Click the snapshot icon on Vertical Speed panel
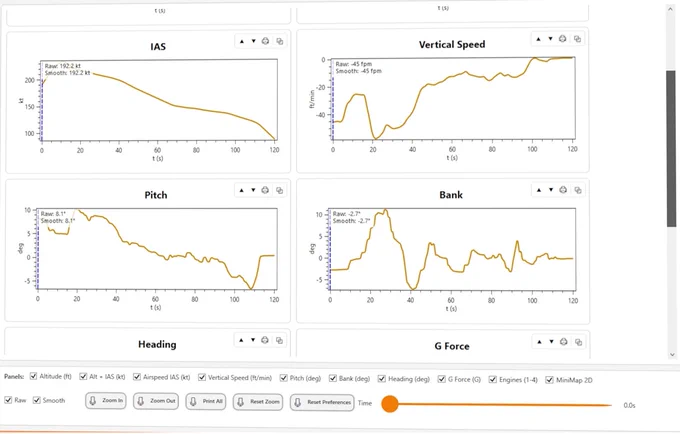The image size is (680, 434). [x=562, y=39]
